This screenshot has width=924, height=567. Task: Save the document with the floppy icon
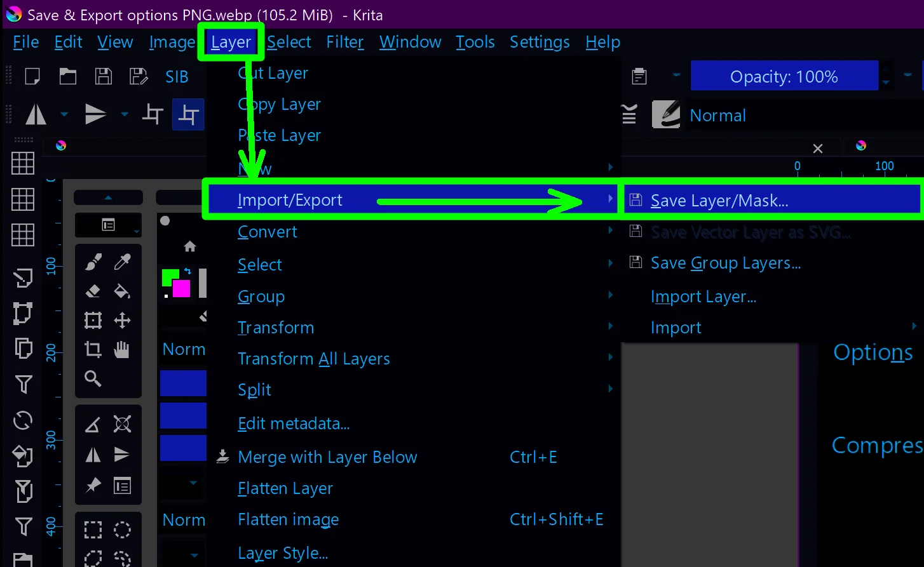point(104,77)
